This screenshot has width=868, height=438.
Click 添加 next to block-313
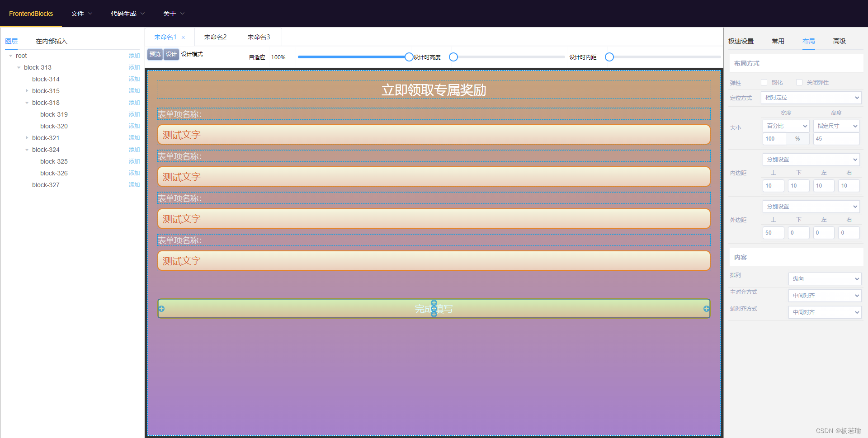click(134, 67)
